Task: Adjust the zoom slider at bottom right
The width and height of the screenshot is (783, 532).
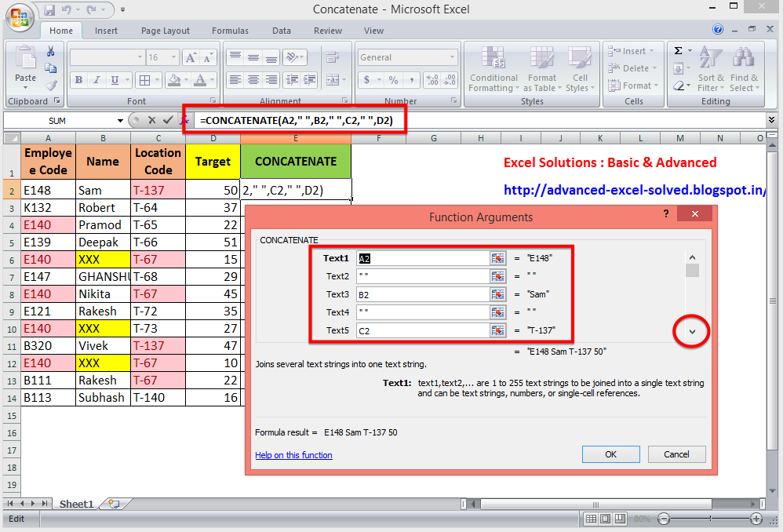Action: [x=712, y=519]
